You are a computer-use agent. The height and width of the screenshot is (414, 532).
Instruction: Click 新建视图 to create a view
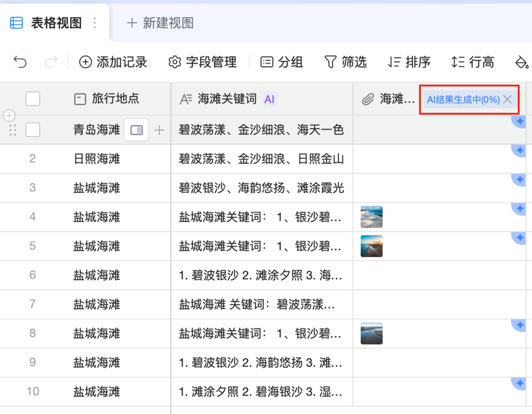tap(160, 23)
